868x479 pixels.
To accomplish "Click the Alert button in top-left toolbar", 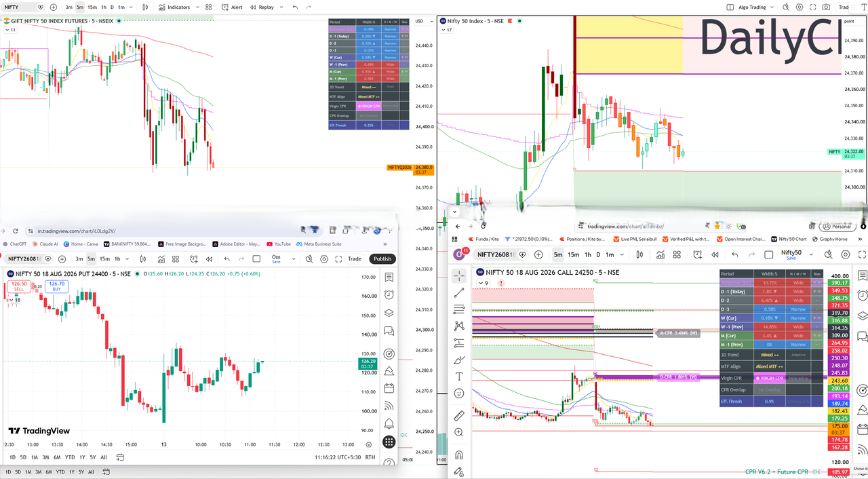I will tap(232, 7).
